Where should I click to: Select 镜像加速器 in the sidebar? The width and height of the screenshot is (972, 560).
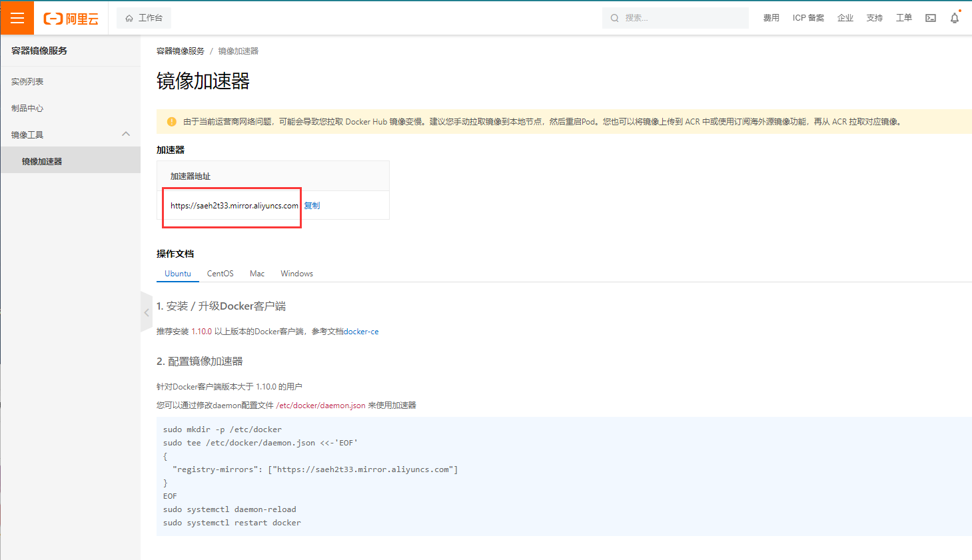(x=70, y=161)
